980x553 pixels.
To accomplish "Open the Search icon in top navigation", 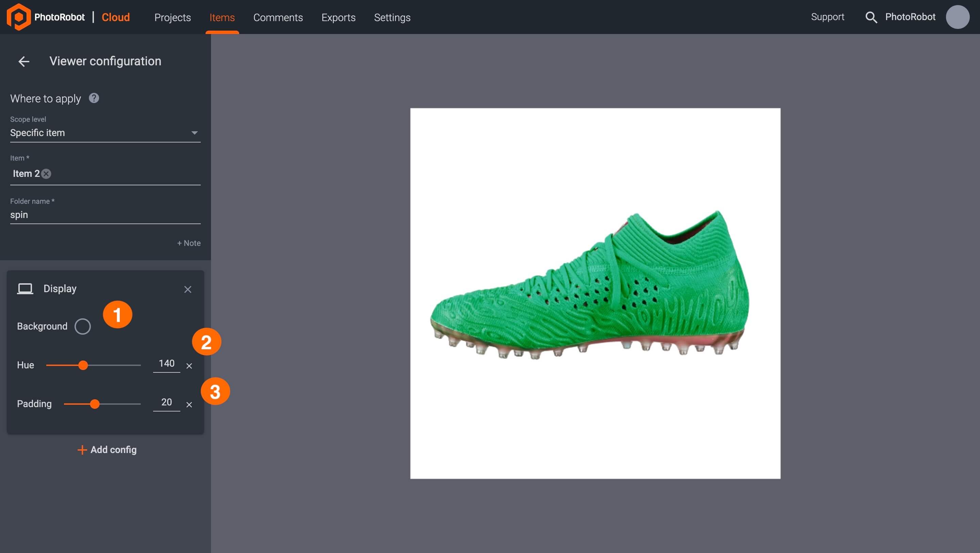I will click(871, 17).
